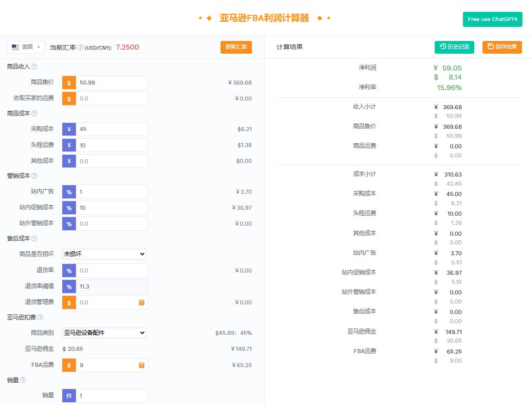Open calculator icon in 退货管理费 field

(x=141, y=303)
